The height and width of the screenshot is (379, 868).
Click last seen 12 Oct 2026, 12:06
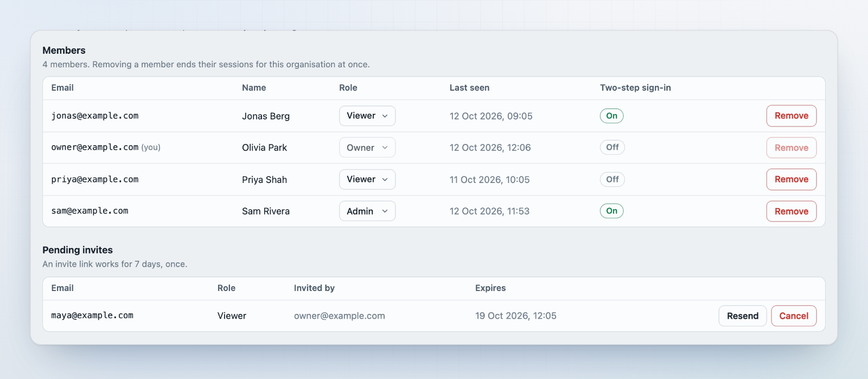pyautogui.click(x=490, y=148)
